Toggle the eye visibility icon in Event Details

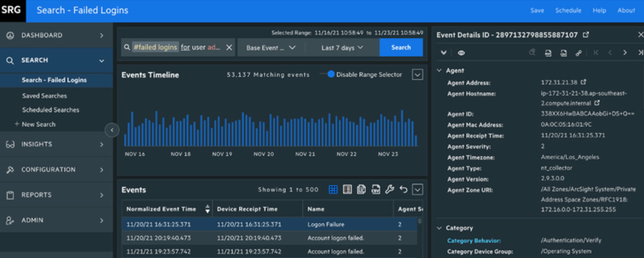coord(462,53)
